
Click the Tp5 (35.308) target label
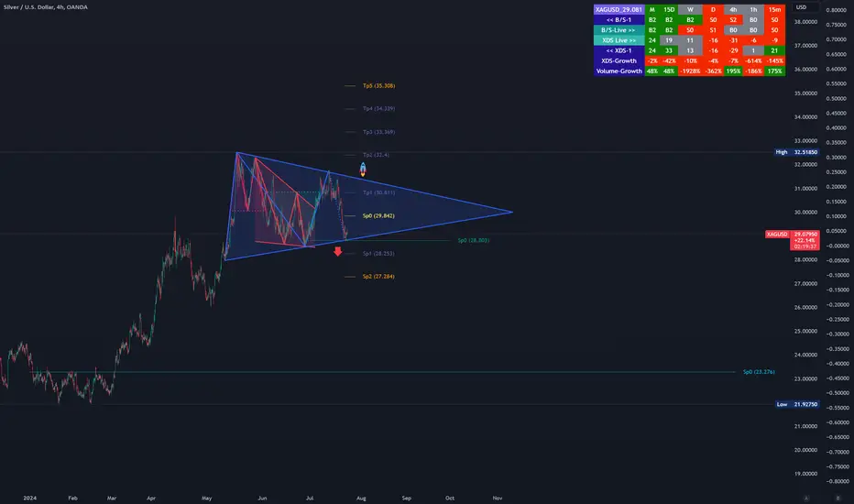(378, 85)
